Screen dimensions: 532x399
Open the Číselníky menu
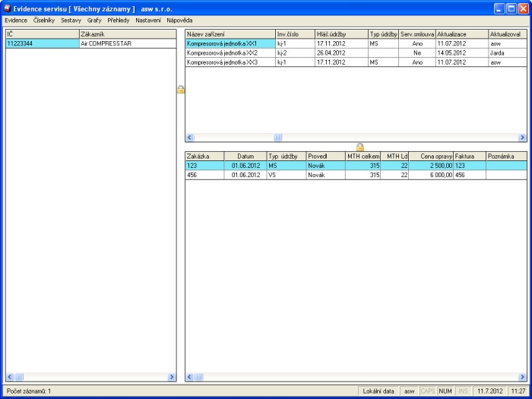pos(44,21)
